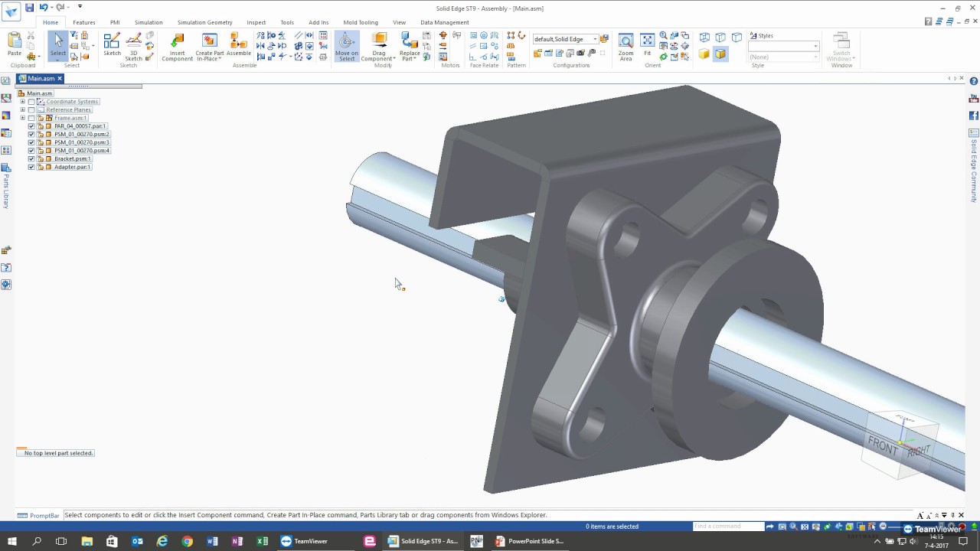Click the Assemble command icon
Viewport: 980px width, 551px height.
239,44
